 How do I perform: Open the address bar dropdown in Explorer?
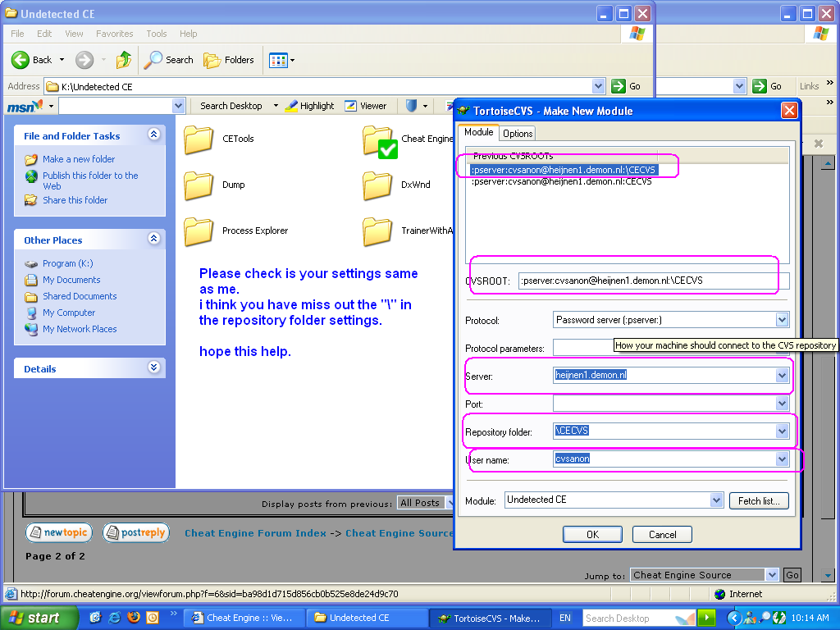point(598,86)
